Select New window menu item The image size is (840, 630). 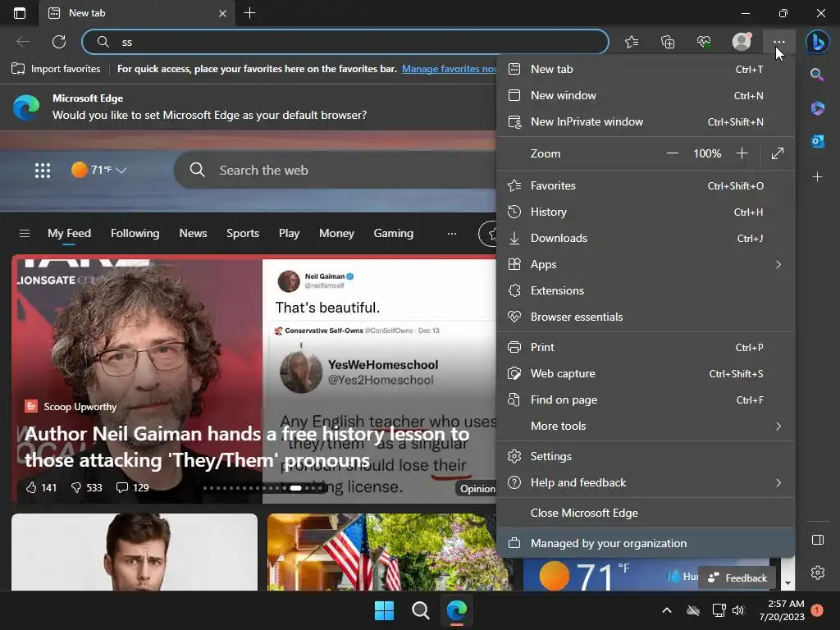[x=646, y=95]
